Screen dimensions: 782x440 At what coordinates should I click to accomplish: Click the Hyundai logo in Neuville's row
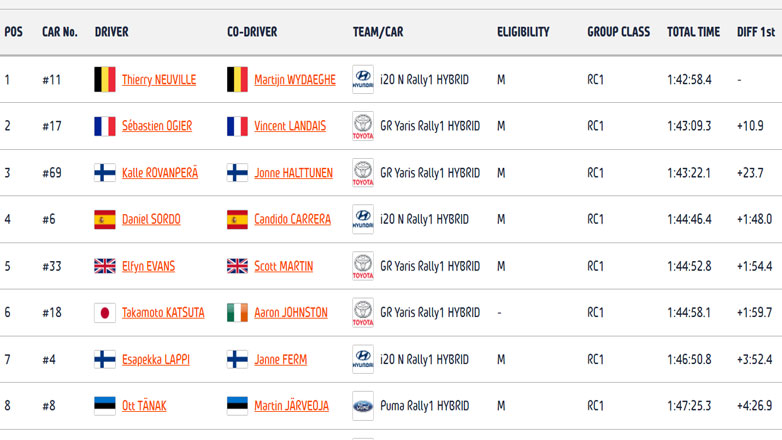click(x=363, y=80)
